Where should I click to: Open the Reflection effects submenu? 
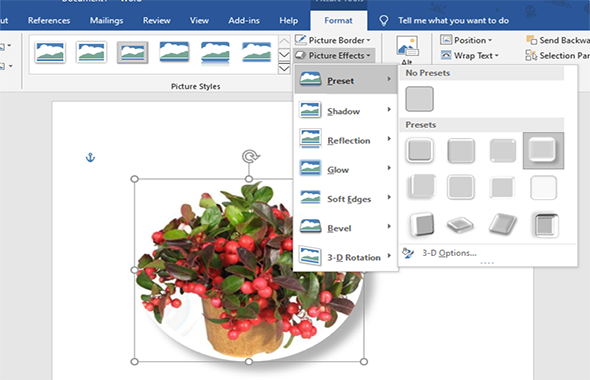point(345,140)
